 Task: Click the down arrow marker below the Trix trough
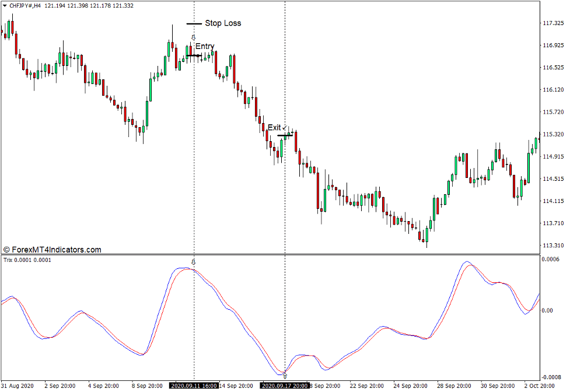[285, 377]
